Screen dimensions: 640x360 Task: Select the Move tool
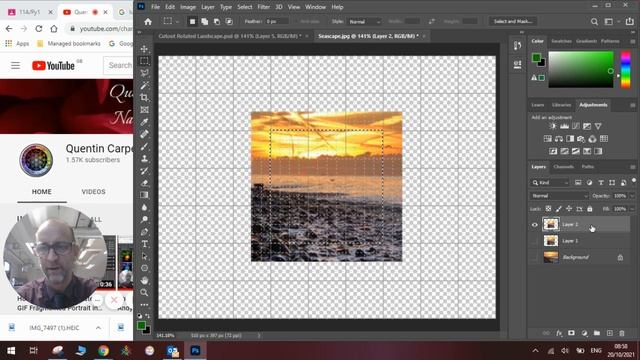click(144, 49)
